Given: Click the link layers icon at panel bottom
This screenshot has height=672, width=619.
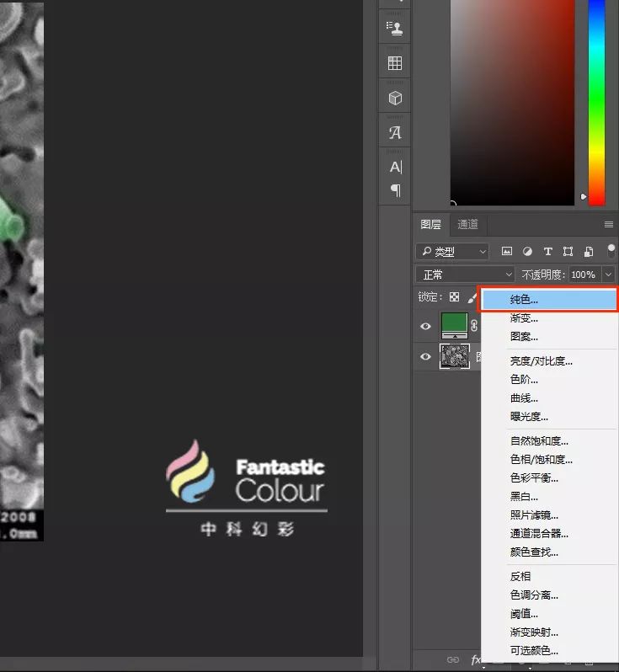Looking at the screenshot, I should tap(453, 660).
